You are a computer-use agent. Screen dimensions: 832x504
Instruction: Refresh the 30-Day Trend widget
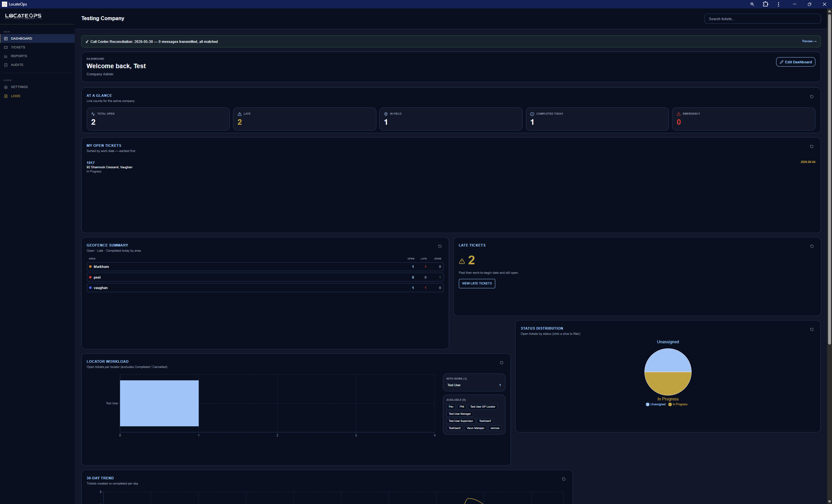click(x=564, y=479)
